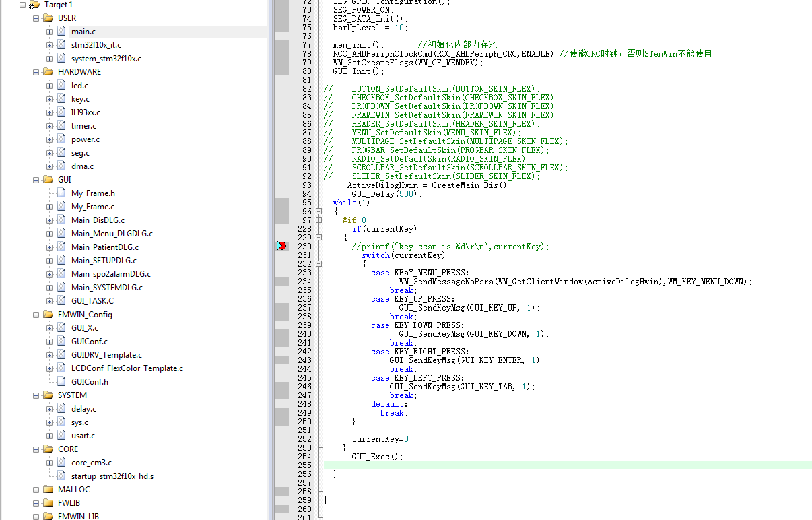The height and width of the screenshot is (520, 812).
Task: Click line number 243 in the gutter
Action: [x=304, y=360]
